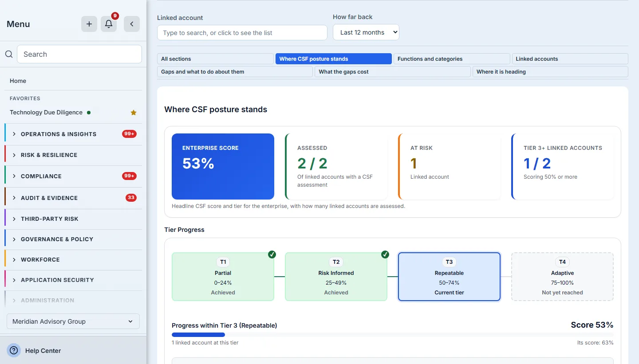Viewport: 639px width, 364px height.
Task: Expand Operations & Insights section
Action: pos(73,134)
